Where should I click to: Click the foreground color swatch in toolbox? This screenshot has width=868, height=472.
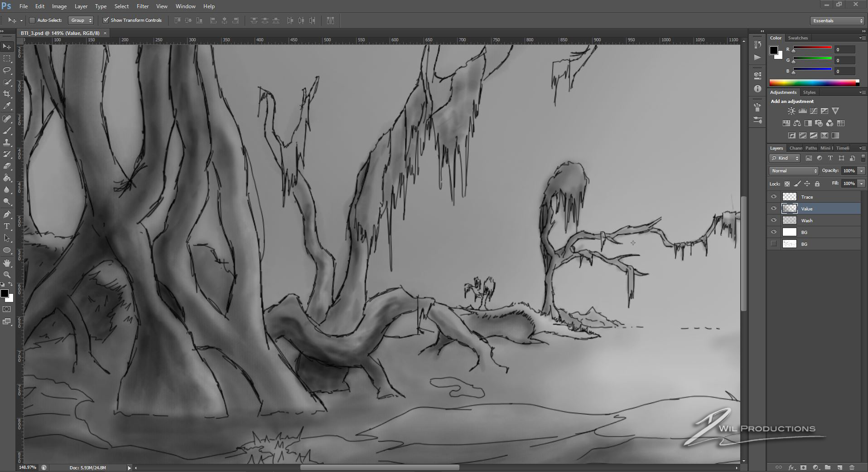[5, 294]
